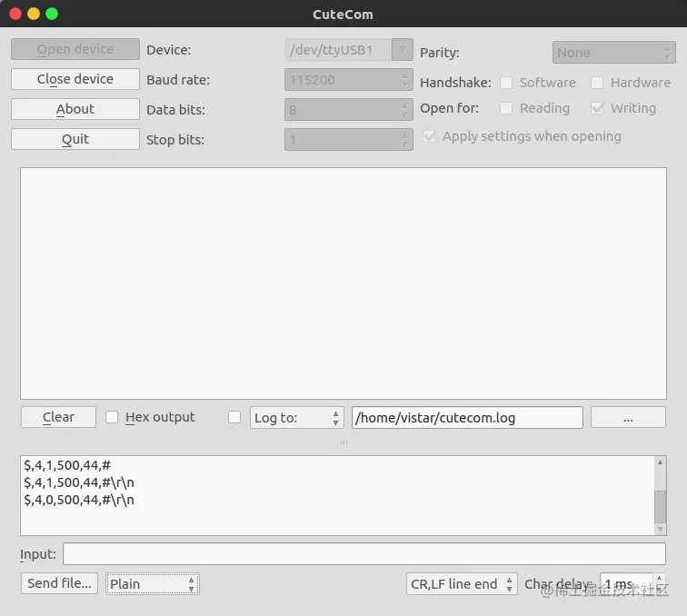Click the Char delay spin box

pyautogui.click(x=632, y=583)
